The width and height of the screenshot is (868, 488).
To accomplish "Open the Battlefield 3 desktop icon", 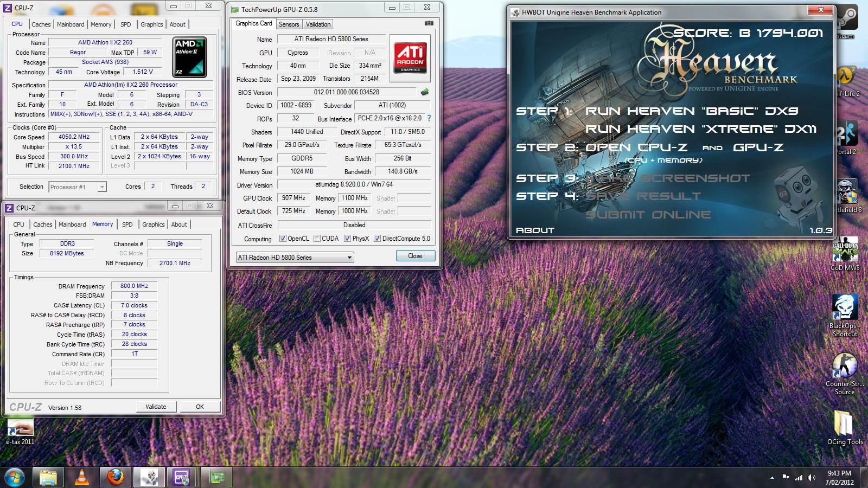I will pos(846,196).
